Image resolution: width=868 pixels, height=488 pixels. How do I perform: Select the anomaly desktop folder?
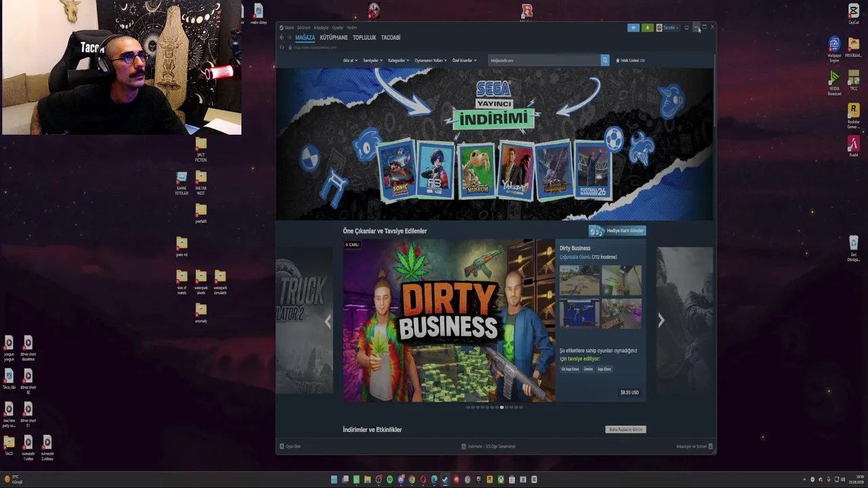[201, 313]
